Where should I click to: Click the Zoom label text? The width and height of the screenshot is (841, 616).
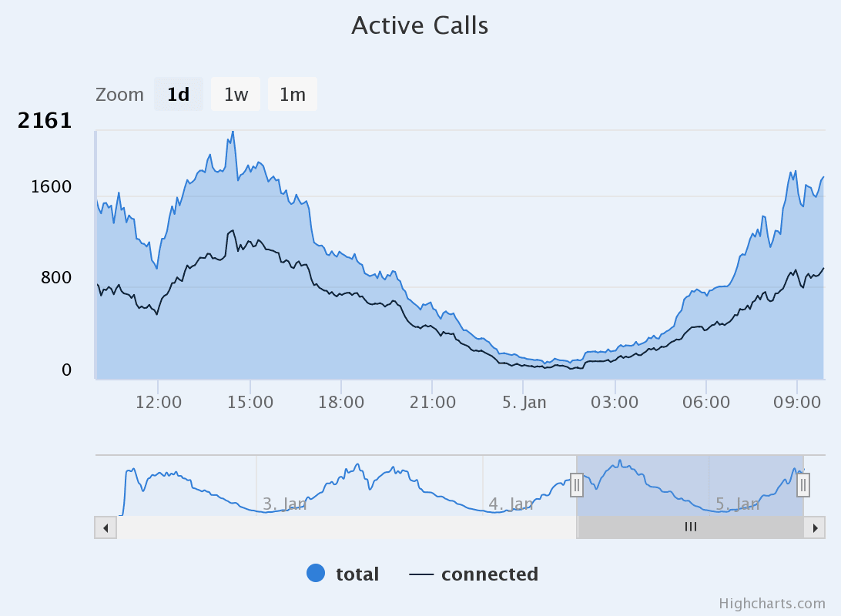click(119, 95)
